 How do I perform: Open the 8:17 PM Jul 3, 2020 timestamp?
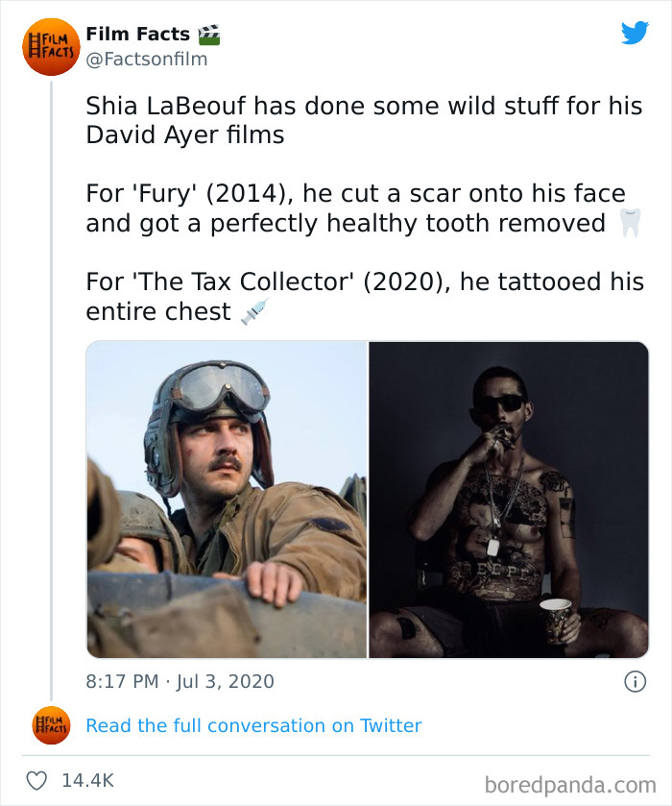[180, 681]
